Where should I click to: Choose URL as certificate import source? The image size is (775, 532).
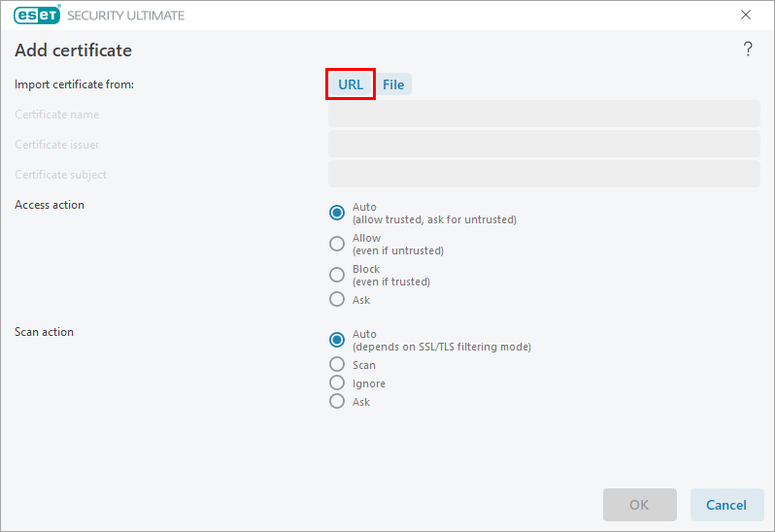pos(351,84)
